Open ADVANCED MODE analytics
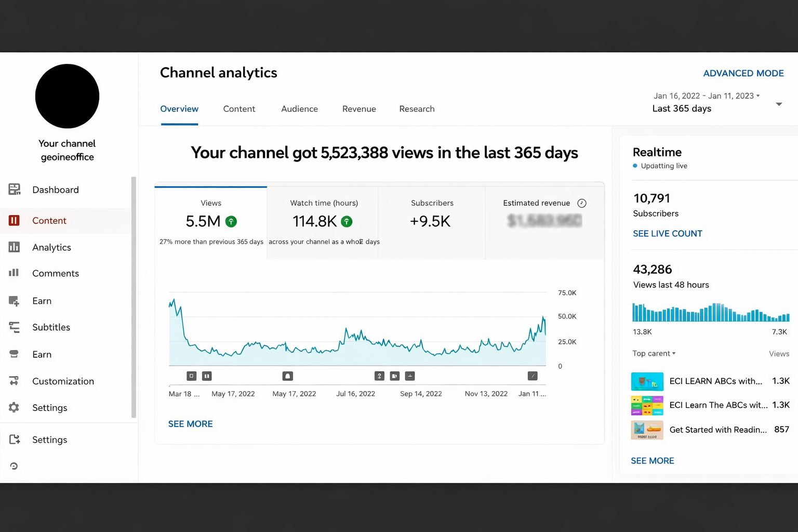The width and height of the screenshot is (798, 532). pos(743,73)
